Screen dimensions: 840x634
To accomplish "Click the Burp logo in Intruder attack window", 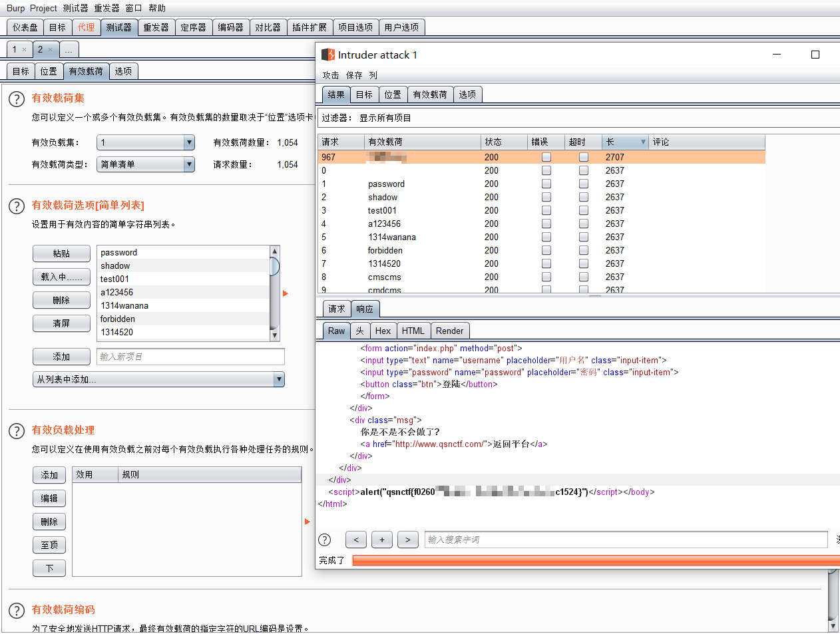I will pyautogui.click(x=328, y=55).
